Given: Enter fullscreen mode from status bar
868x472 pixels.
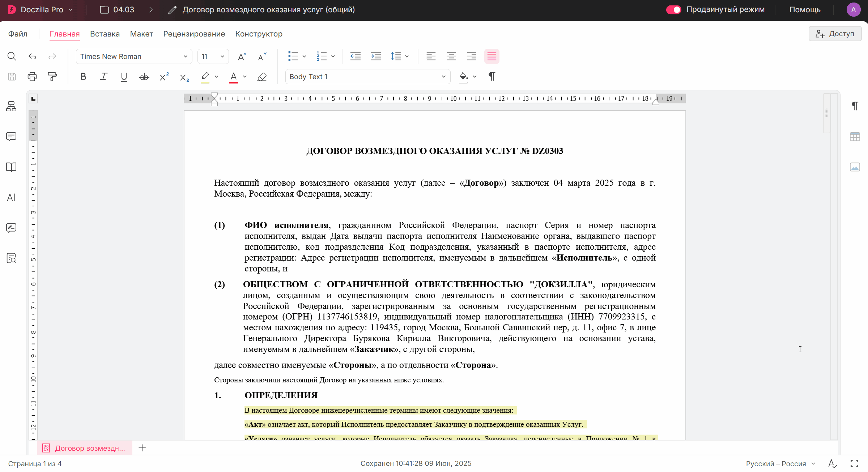Looking at the screenshot, I should (x=855, y=464).
